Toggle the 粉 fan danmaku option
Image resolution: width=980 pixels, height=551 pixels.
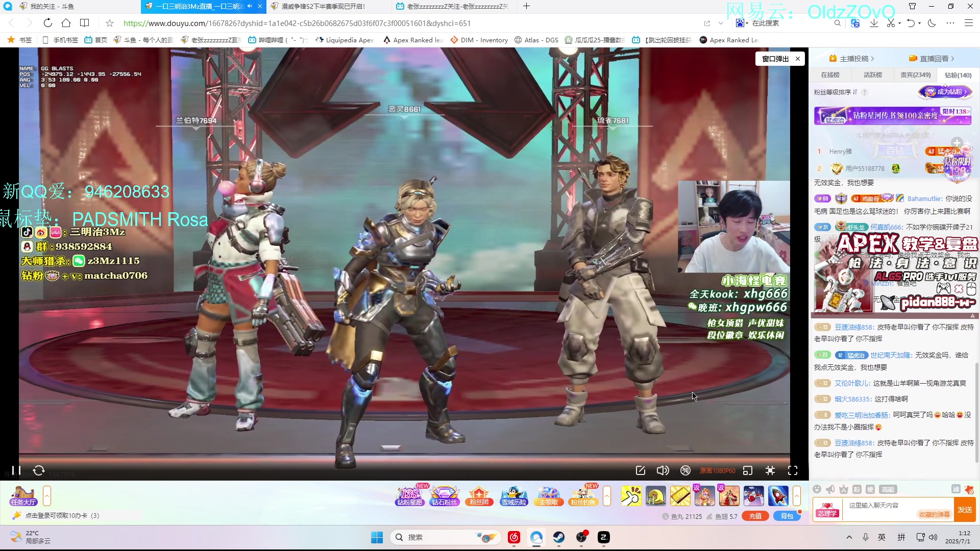pos(857,489)
